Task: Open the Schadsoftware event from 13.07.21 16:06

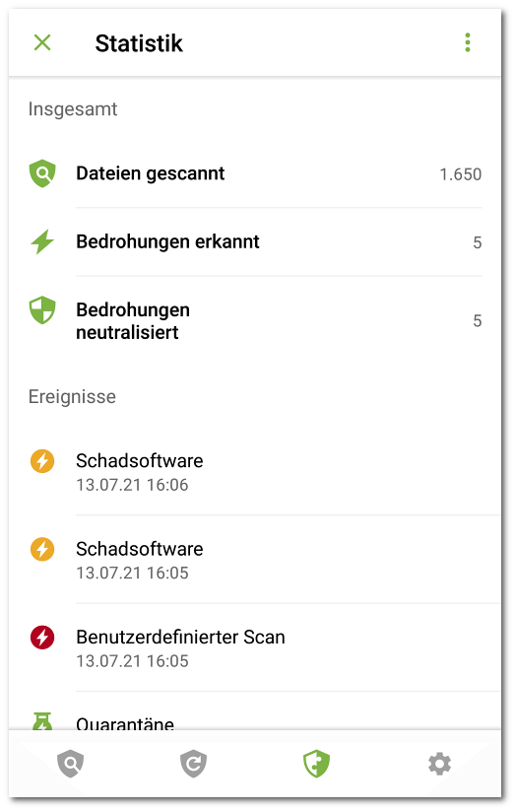Action: pyautogui.click(x=255, y=472)
